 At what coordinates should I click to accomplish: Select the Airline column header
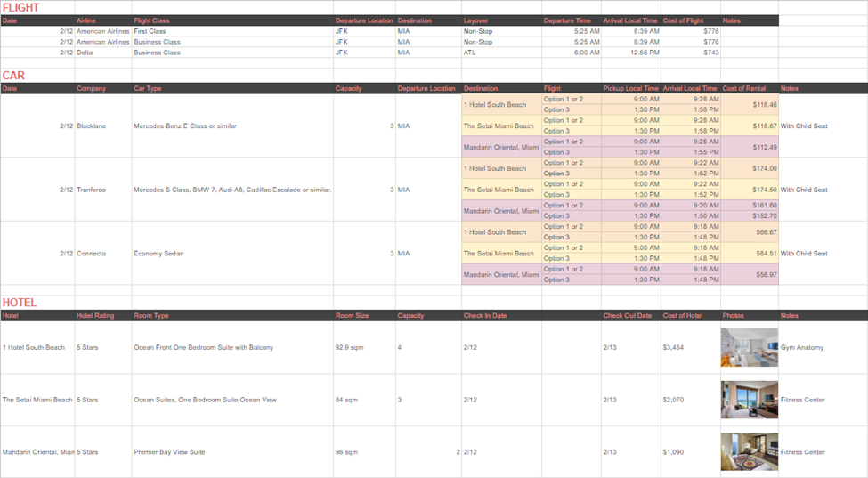[103, 20]
